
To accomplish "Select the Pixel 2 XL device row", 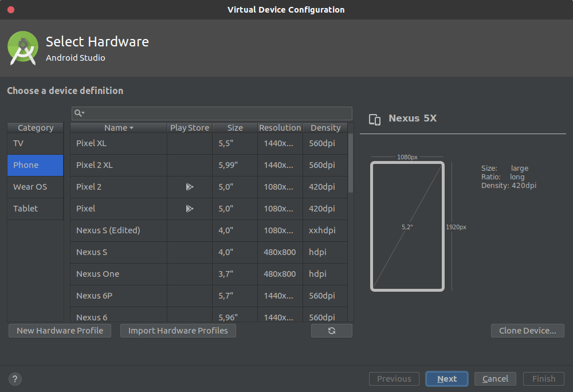I will click(209, 165).
